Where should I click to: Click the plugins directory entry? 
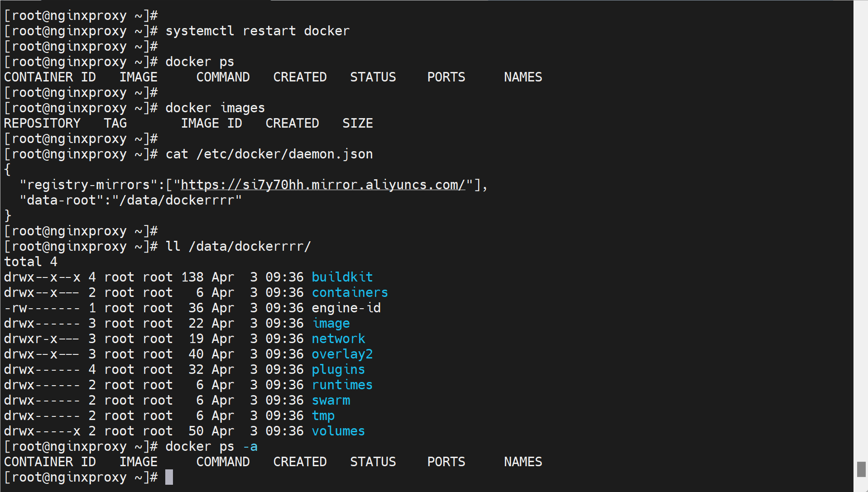pyautogui.click(x=338, y=369)
